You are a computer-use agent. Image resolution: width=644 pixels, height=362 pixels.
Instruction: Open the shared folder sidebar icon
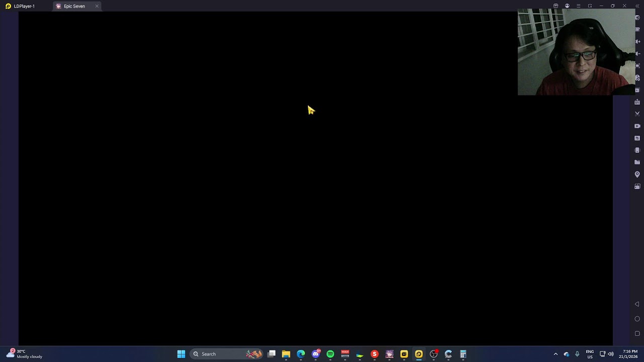pyautogui.click(x=637, y=162)
